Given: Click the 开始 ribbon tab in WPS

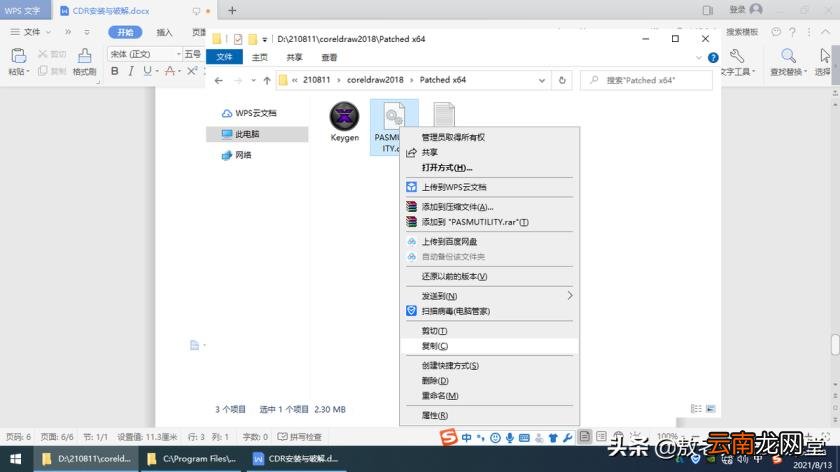Looking at the screenshot, I should 125,32.
